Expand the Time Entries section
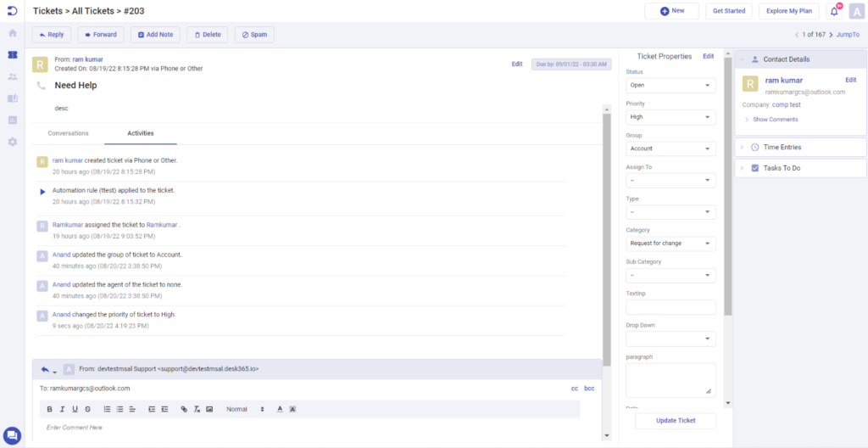 782,148
